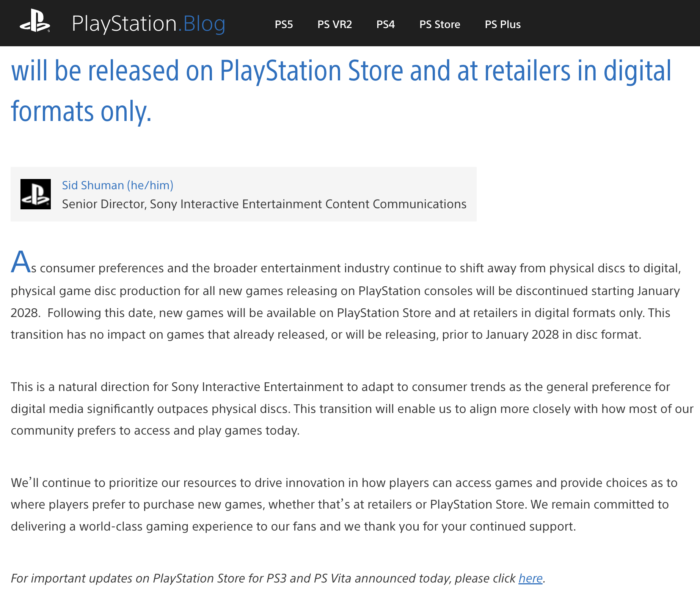Click the italic PS3 and PS Vita note
This screenshot has height=606, width=700.
pos(278,578)
